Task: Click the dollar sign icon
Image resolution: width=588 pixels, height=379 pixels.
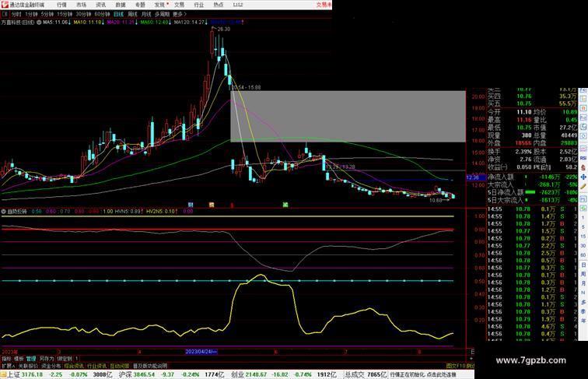Action: [583, 167]
